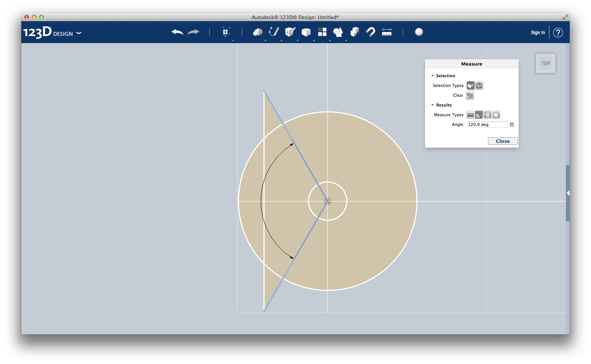
Task: Clear the measure selection
Action: click(x=470, y=95)
